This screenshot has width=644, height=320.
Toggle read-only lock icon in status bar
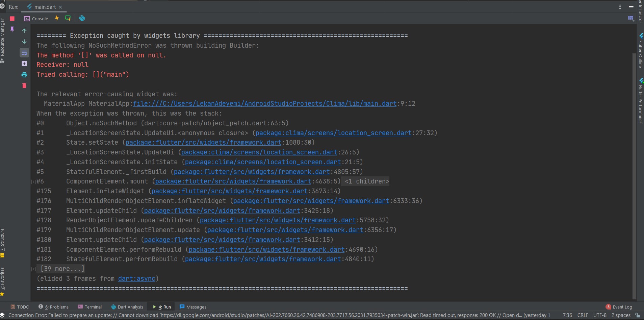pyautogui.click(x=638, y=315)
